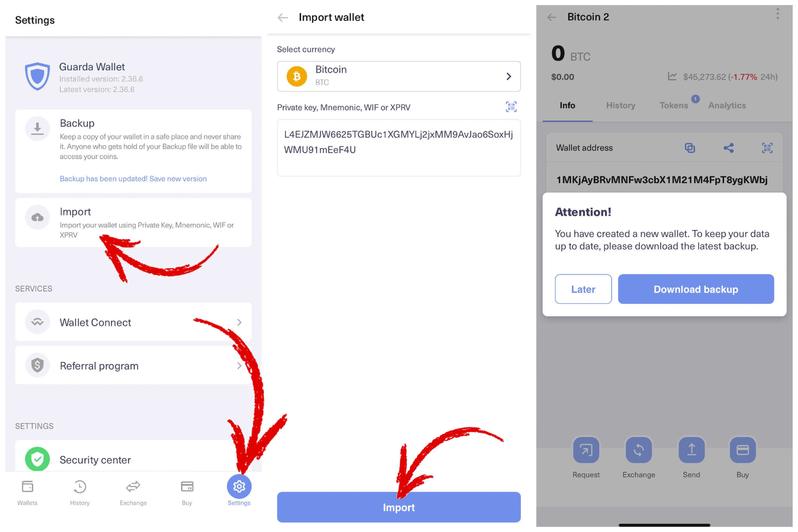Select the Analytics tab in Bitcoin wallet
798x532 pixels.
[x=727, y=105]
